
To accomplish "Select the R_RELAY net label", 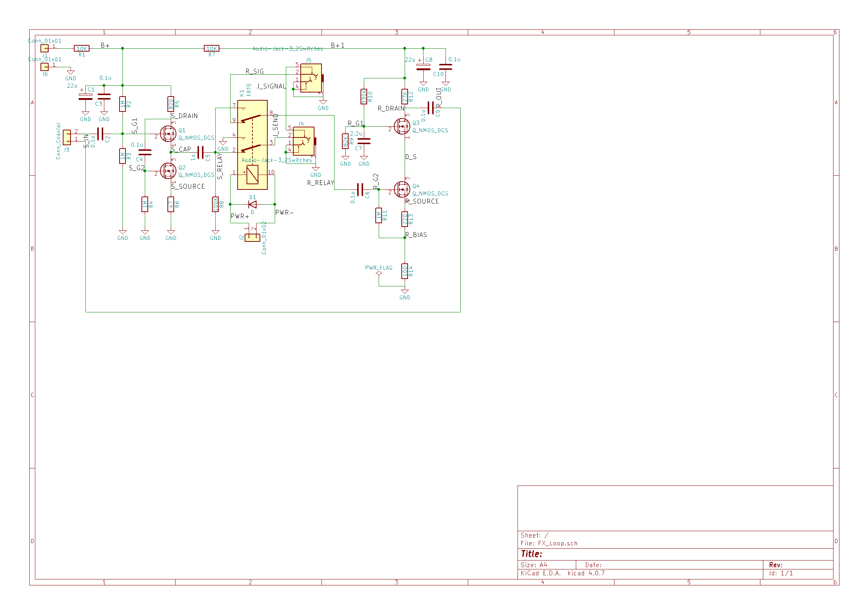I will (x=321, y=183).
